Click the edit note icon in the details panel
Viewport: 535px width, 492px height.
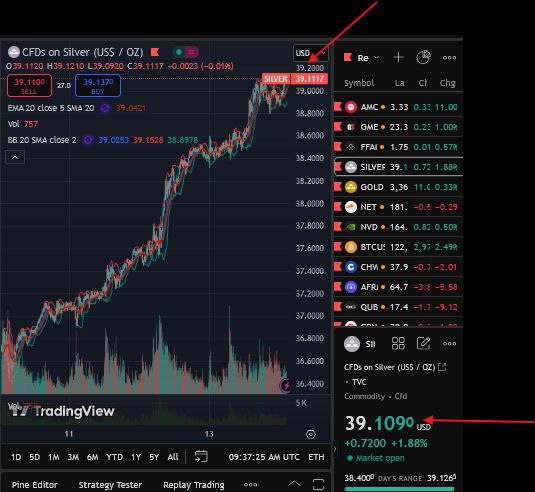(x=423, y=344)
